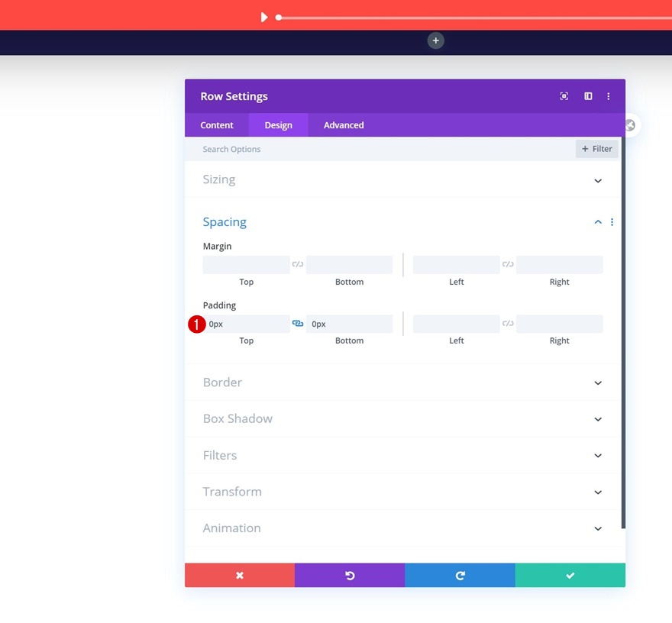Click the Margin Top input field
The width and height of the screenshot is (672, 623).
(246, 265)
